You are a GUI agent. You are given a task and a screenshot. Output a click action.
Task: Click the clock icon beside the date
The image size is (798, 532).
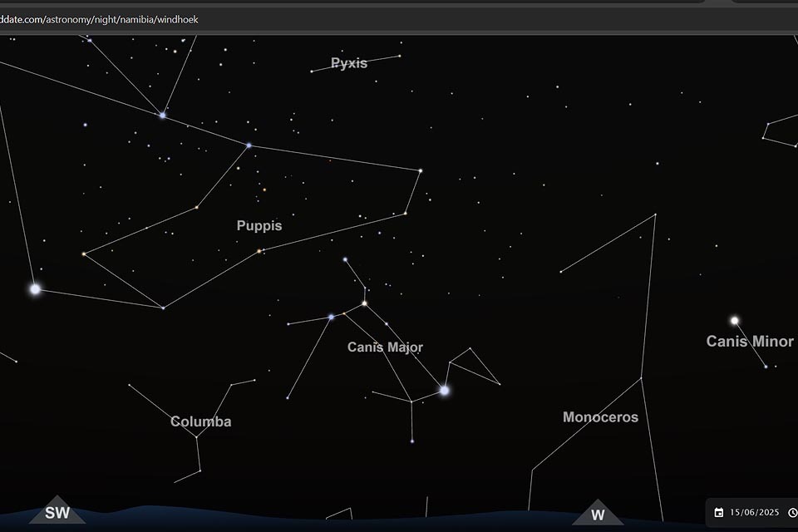(792, 512)
